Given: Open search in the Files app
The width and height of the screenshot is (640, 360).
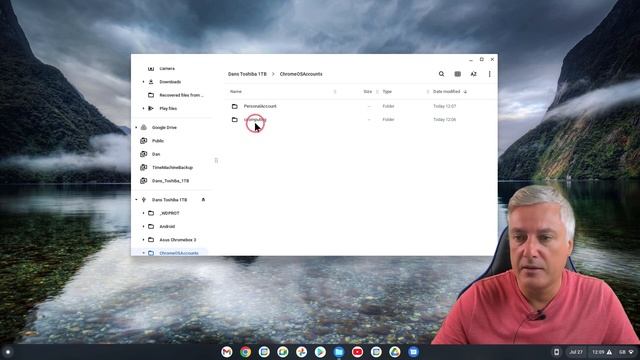Looking at the screenshot, I should coord(441,74).
